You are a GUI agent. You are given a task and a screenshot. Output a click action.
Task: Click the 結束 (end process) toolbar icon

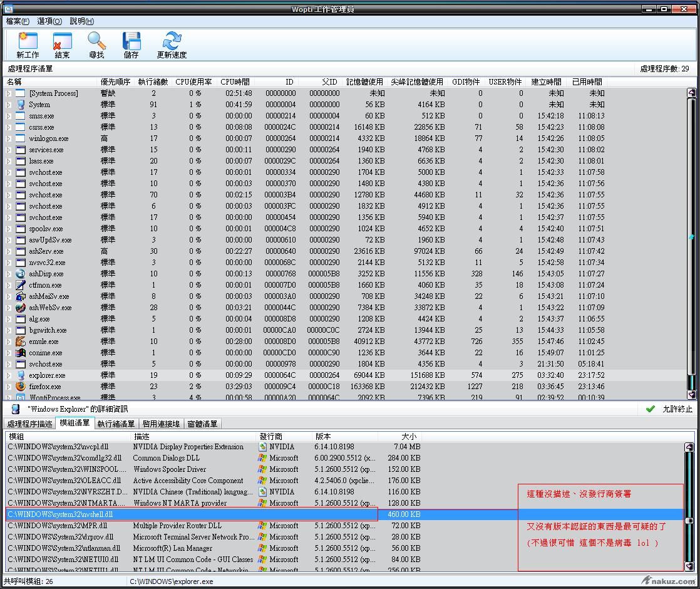(x=62, y=41)
